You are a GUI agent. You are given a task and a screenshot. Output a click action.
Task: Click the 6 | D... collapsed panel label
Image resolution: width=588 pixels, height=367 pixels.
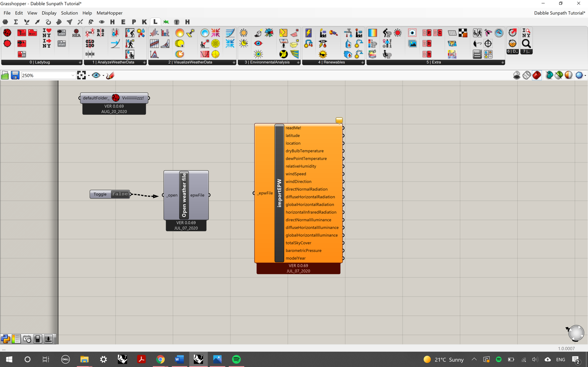(512, 51)
